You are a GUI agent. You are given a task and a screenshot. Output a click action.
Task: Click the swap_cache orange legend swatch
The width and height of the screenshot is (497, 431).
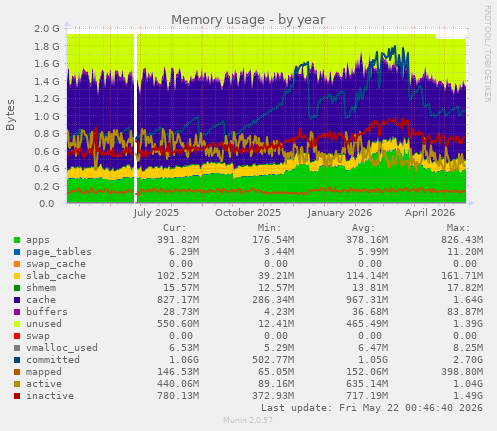17,264
